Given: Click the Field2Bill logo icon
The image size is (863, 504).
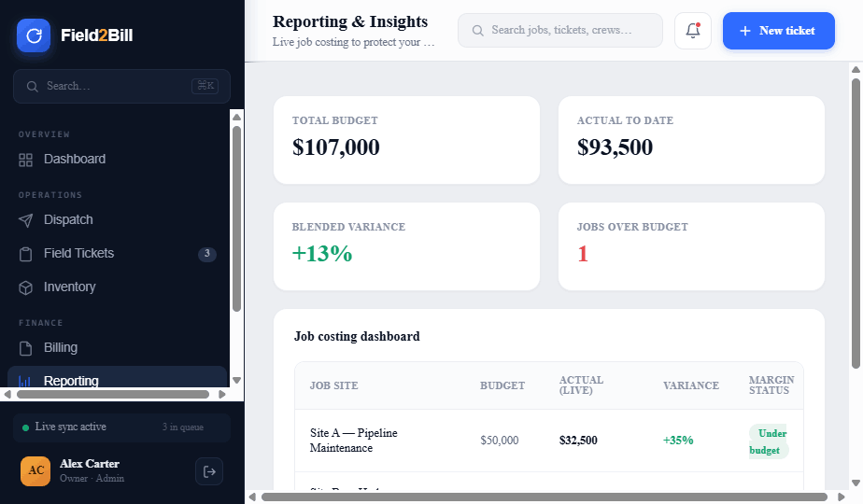Looking at the screenshot, I should (x=34, y=35).
